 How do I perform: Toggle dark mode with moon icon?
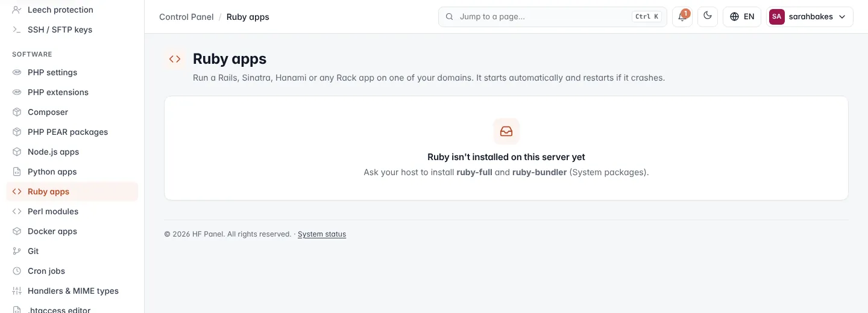coord(708,17)
